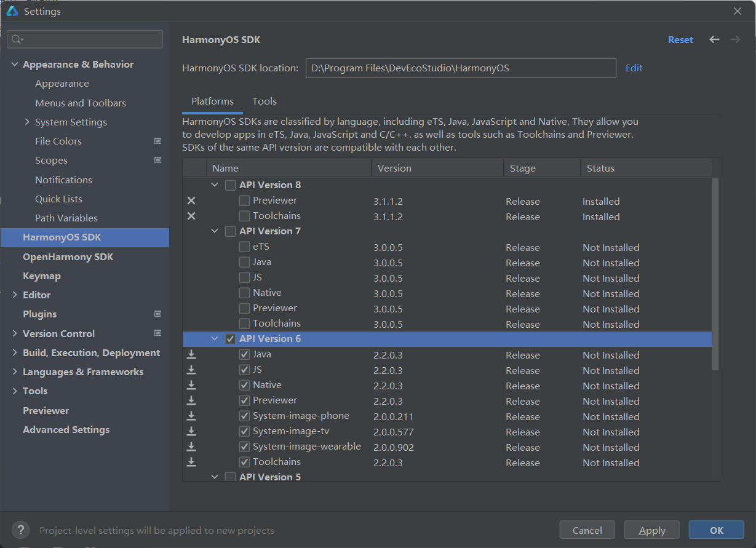Image resolution: width=756 pixels, height=548 pixels.
Task: Click the X uninstall icon for Toolchains 3.1.1.2
Action: 191,216
